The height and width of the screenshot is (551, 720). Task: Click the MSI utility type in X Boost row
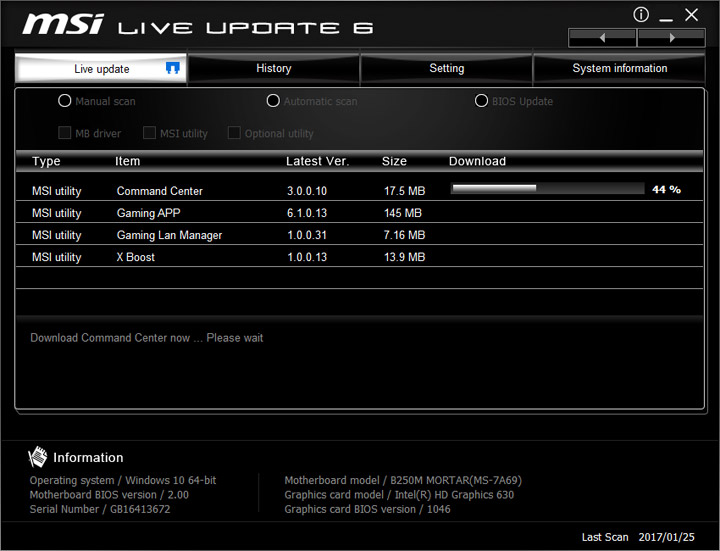pyautogui.click(x=56, y=257)
